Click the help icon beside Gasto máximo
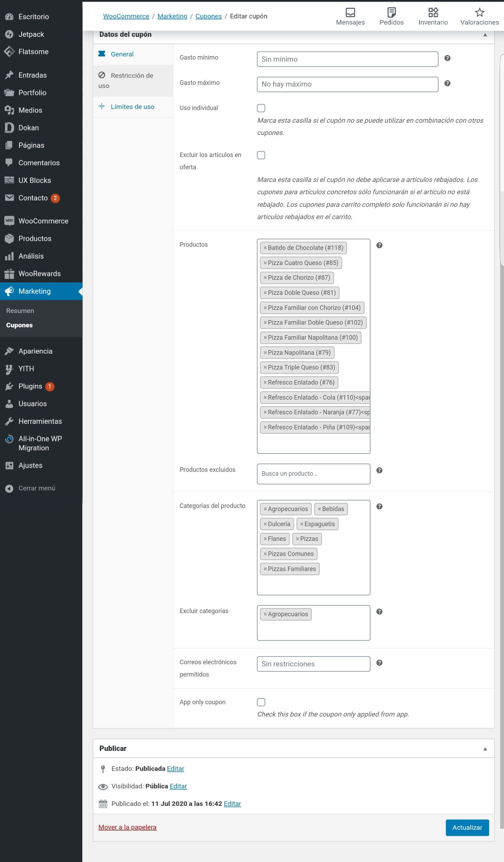Screen dimensions: 504x862 (447, 83)
